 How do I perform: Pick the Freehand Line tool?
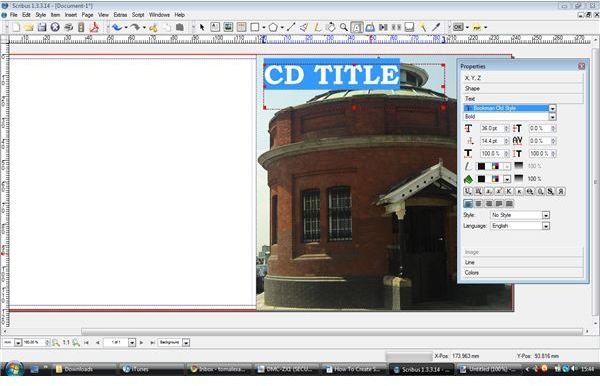(317, 27)
